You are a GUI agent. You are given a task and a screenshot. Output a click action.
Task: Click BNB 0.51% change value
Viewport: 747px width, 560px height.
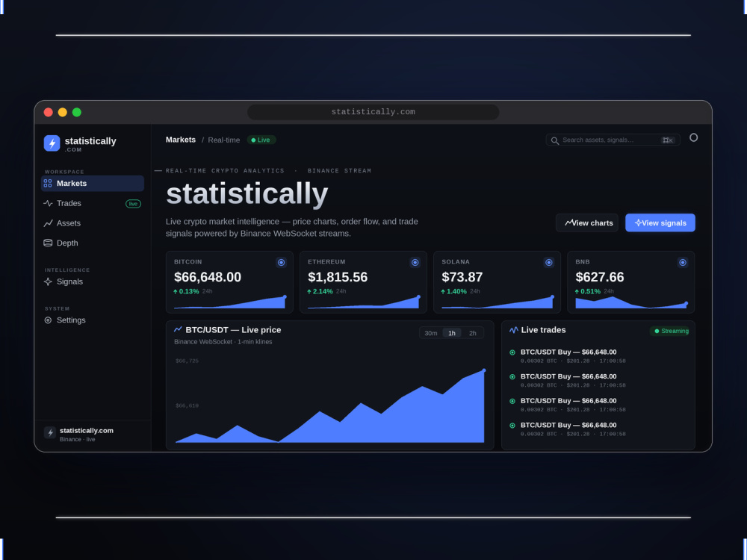tap(588, 291)
